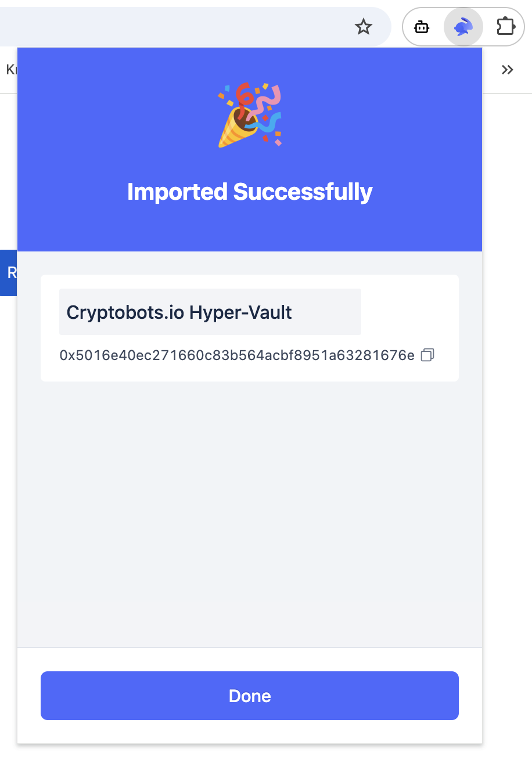Click the Imported Successfully heading
Image resolution: width=532 pixels, height=777 pixels.
[x=250, y=192]
